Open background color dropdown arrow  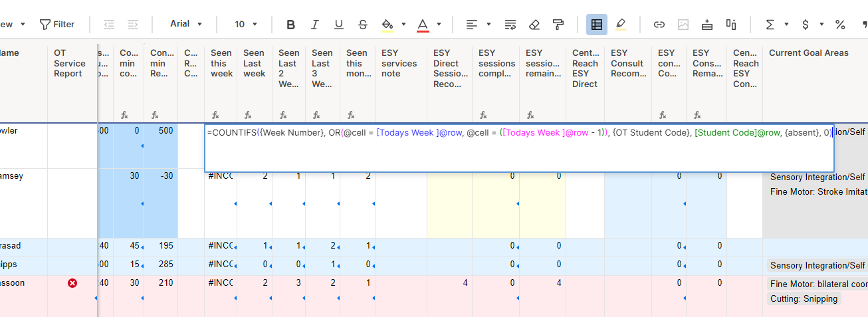tap(403, 25)
